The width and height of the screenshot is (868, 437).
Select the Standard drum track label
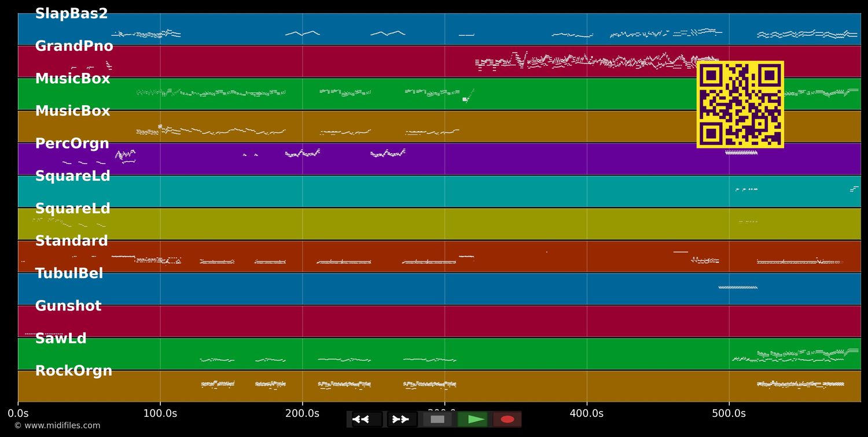click(71, 241)
